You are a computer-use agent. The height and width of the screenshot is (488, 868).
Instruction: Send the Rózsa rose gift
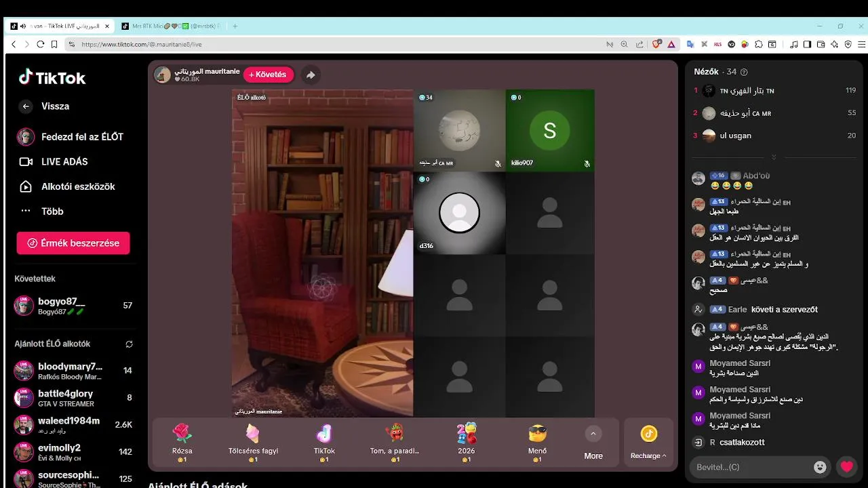[x=182, y=441]
